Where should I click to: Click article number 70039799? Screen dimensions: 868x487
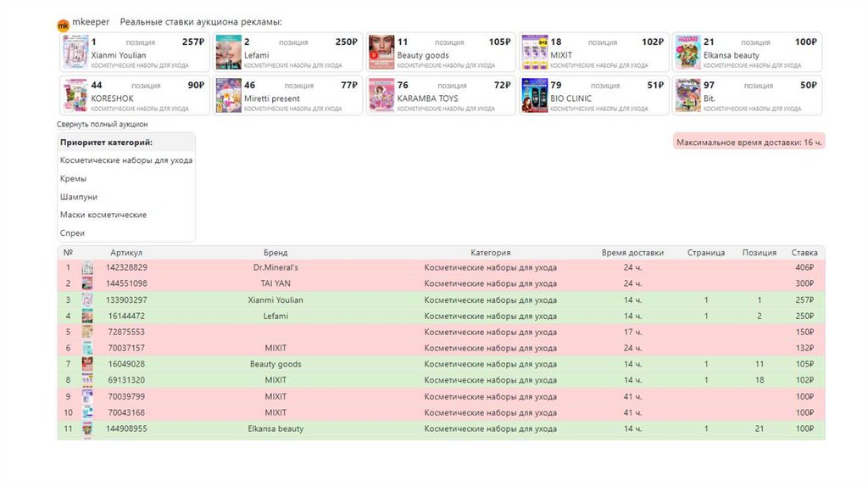coord(126,397)
